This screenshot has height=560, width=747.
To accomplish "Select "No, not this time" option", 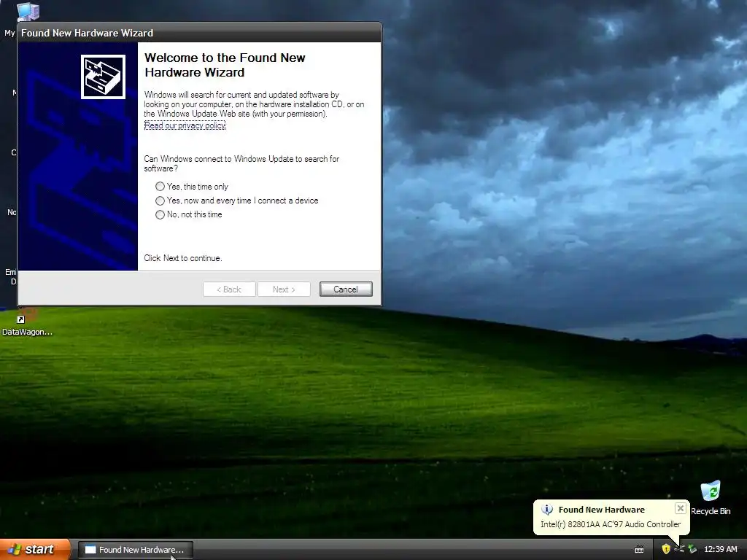I will click(x=189, y=214).
